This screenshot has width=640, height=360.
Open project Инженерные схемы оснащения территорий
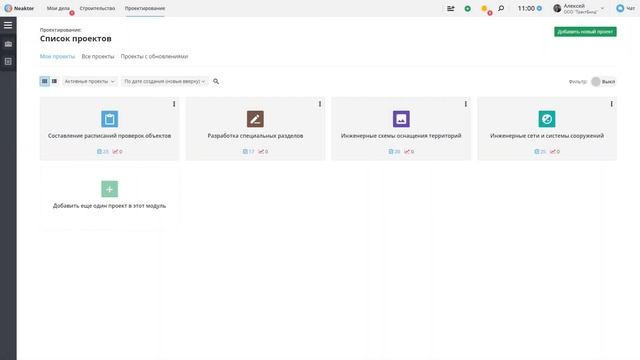pyautogui.click(x=401, y=136)
